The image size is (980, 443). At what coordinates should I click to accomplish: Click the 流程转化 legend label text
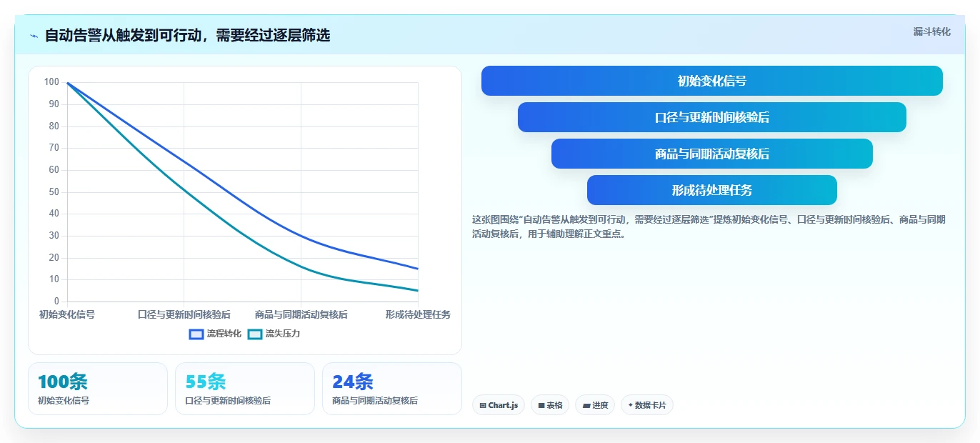click(x=224, y=334)
